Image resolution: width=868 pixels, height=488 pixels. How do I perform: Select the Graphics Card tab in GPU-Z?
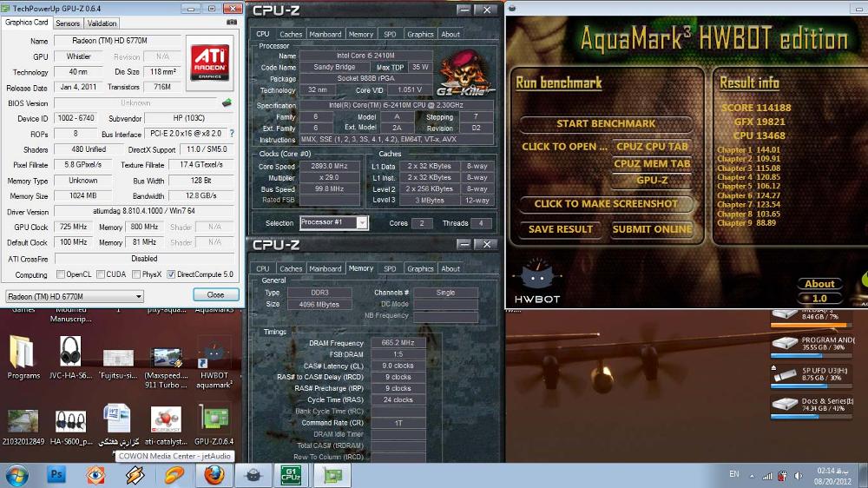tap(27, 23)
